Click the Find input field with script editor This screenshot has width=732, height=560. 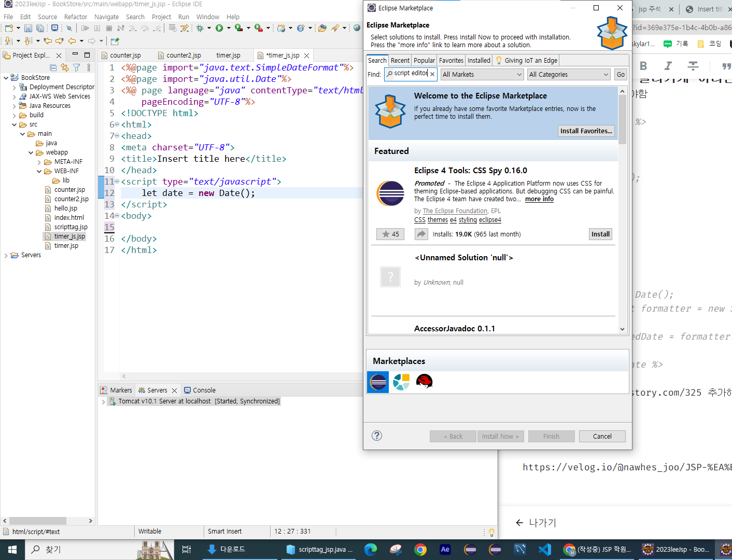[x=411, y=74]
